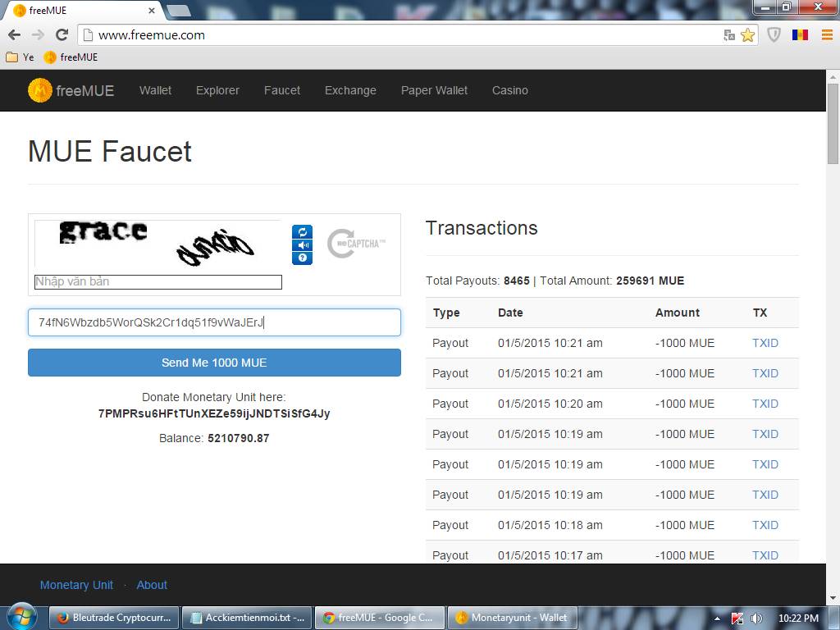Click the reCAPTCHA logo

coord(356,244)
